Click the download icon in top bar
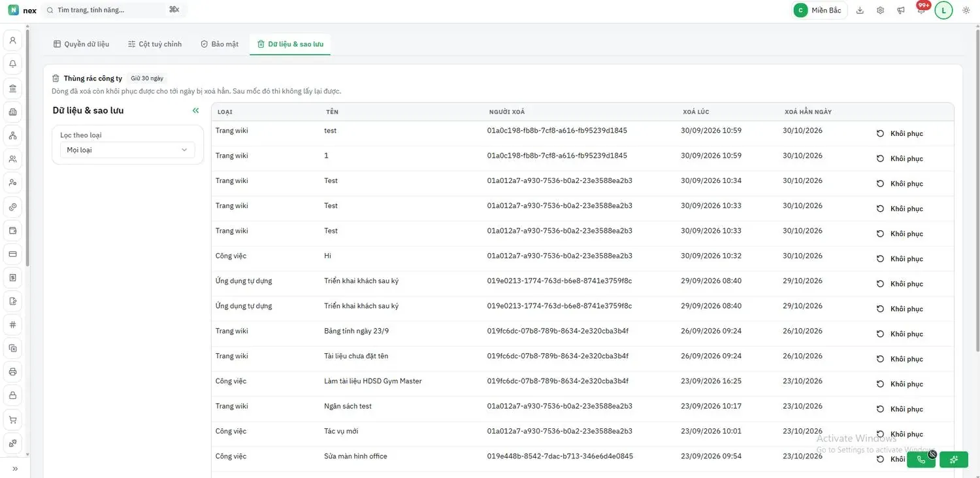 click(860, 10)
